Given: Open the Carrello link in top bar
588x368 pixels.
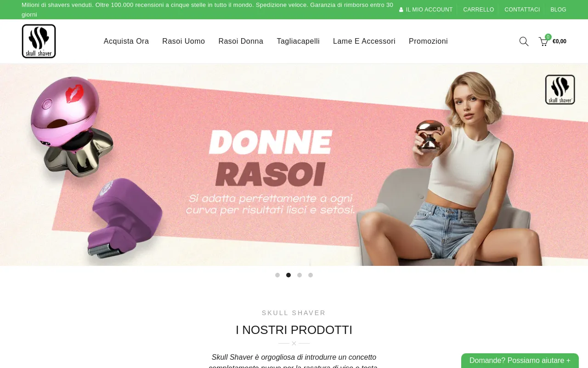Looking at the screenshot, I should coord(479,10).
